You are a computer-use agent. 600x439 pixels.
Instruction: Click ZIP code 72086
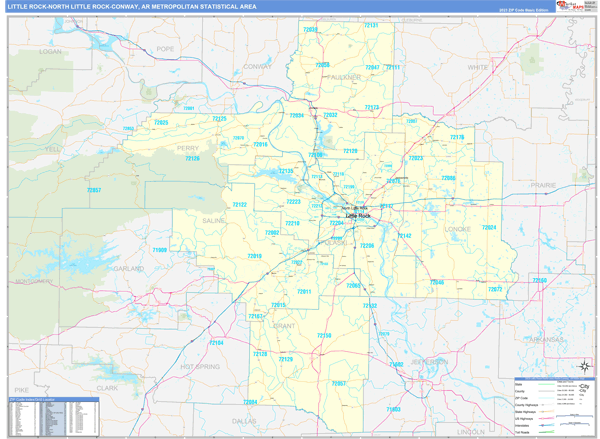click(x=448, y=178)
